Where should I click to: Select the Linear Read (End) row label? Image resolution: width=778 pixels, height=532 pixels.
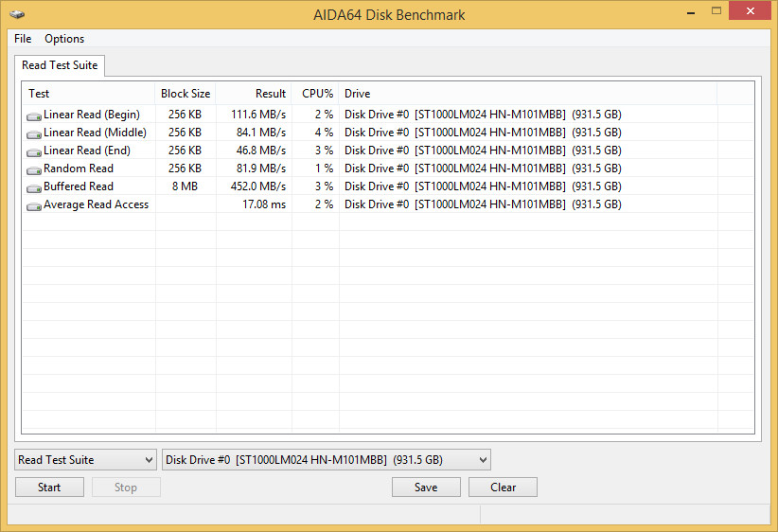click(87, 151)
